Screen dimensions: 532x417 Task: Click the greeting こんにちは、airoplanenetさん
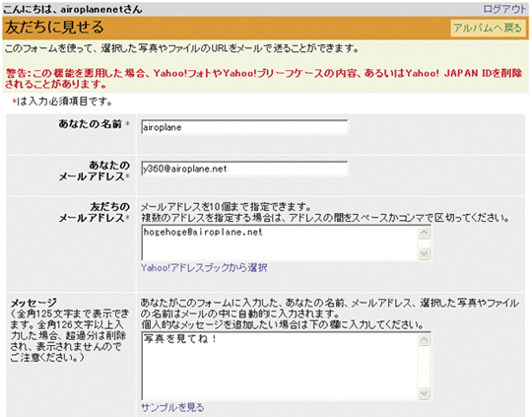tap(73, 9)
